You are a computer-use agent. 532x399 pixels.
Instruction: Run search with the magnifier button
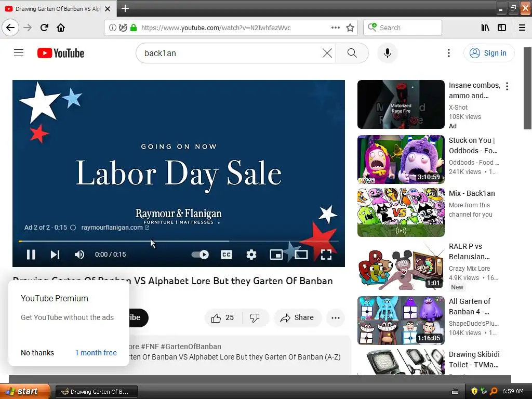[352, 53]
